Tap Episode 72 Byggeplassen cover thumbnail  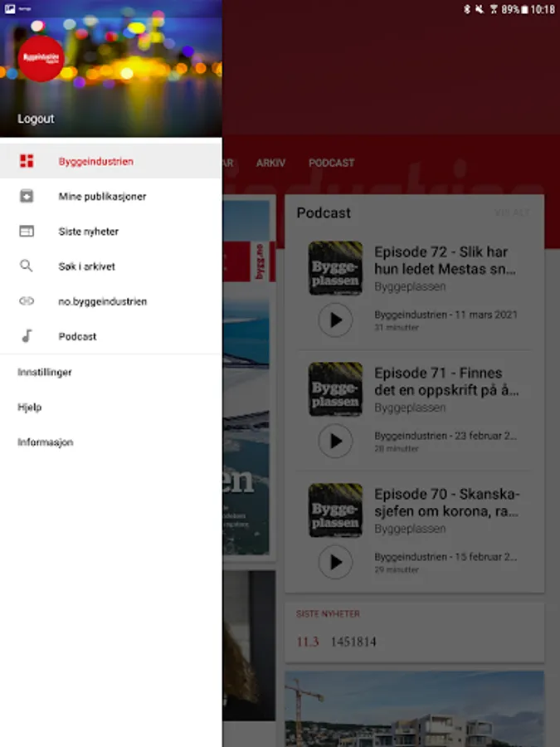point(335,268)
